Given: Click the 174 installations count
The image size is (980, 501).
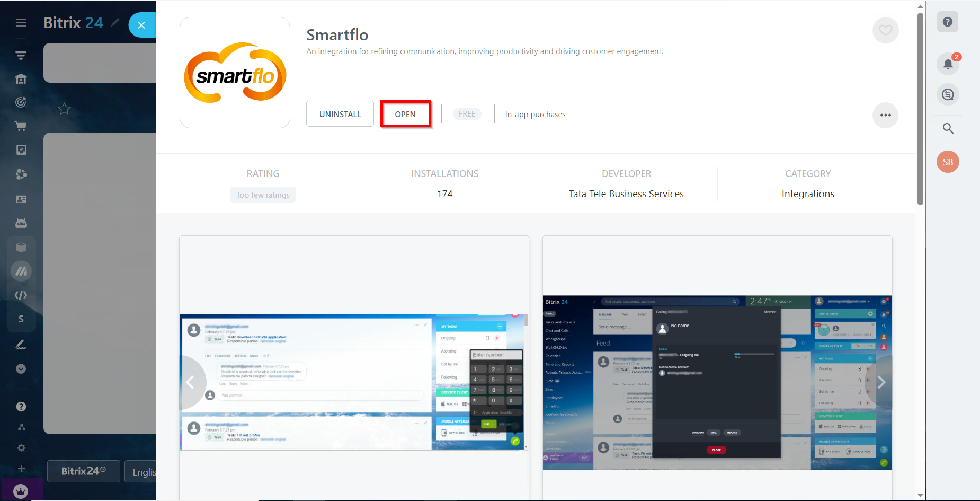Looking at the screenshot, I should click(445, 194).
